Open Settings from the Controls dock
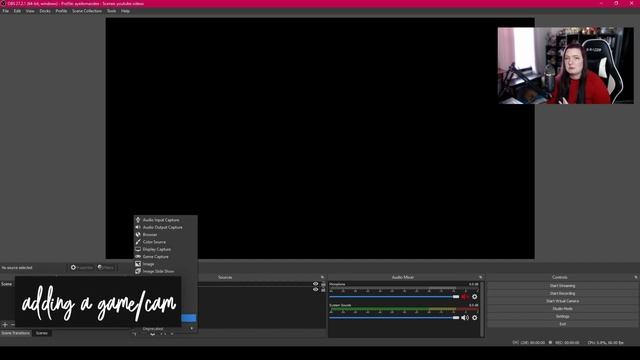 pyautogui.click(x=562, y=316)
